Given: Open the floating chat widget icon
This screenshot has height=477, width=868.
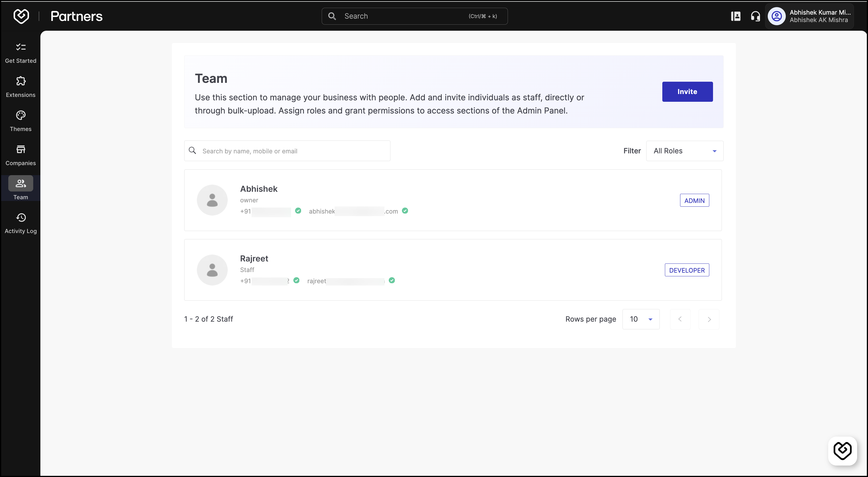Looking at the screenshot, I should click(843, 451).
